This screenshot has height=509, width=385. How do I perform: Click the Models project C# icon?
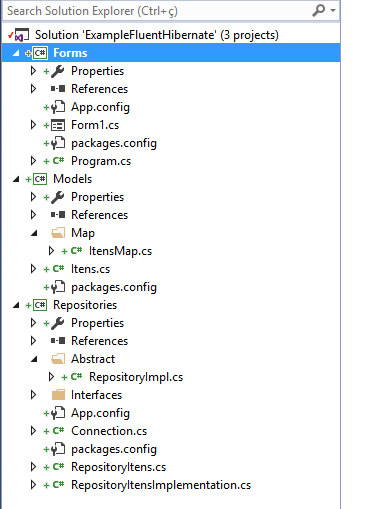point(40,179)
